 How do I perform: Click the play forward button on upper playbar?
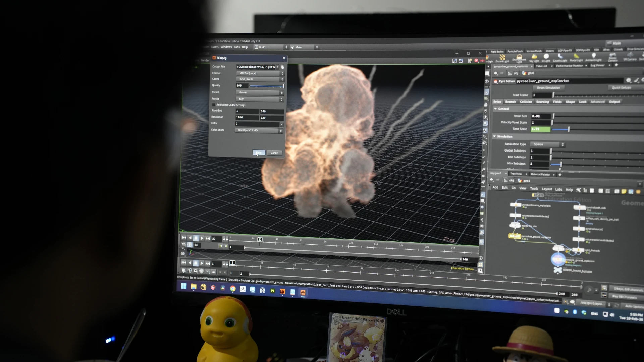(202, 238)
